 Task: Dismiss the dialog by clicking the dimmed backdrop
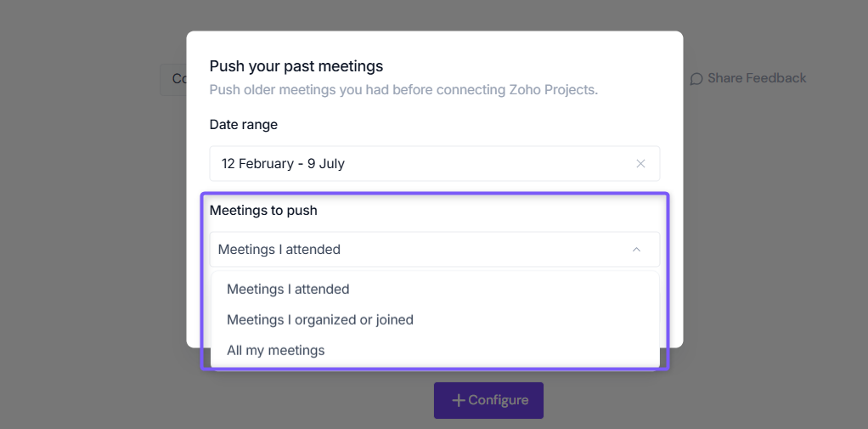click(x=83, y=222)
